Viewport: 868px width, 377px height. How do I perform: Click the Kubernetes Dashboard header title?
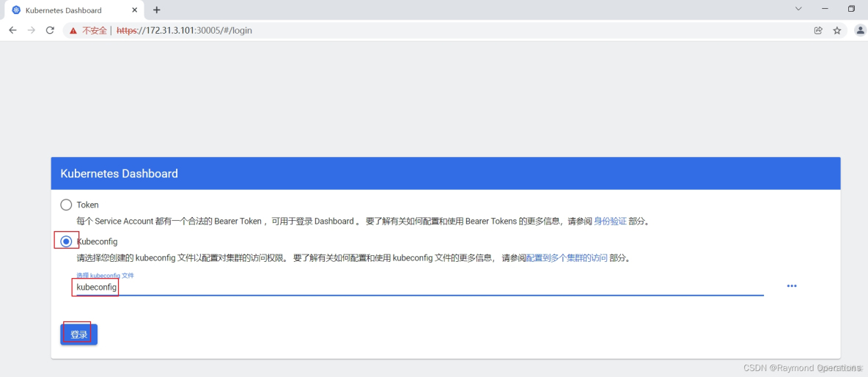point(119,174)
